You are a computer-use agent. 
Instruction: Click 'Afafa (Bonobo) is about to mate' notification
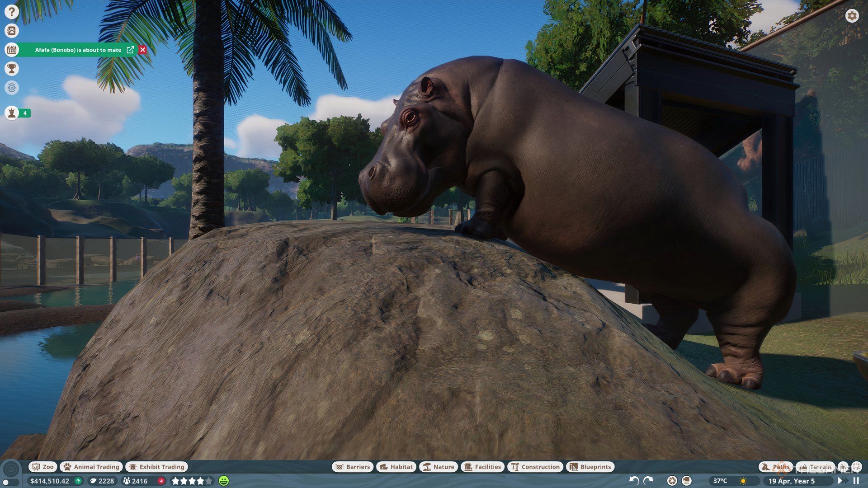click(78, 50)
